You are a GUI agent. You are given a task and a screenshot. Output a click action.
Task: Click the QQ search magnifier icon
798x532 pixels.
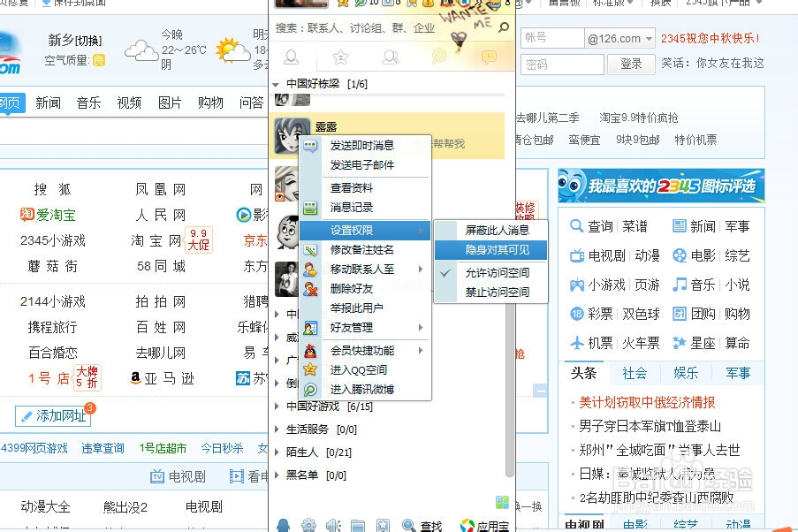(504, 27)
